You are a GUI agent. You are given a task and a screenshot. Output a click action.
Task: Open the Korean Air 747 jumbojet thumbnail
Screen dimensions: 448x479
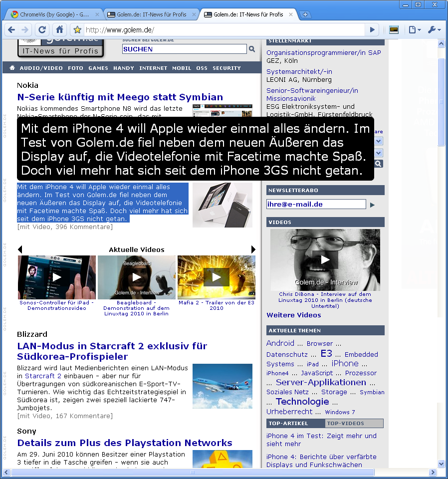223,386
